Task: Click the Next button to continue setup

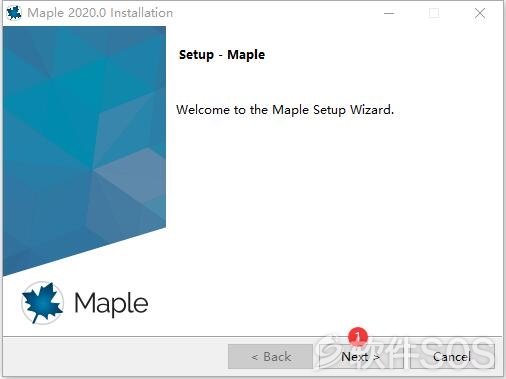Action: click(x=361, y=357)
